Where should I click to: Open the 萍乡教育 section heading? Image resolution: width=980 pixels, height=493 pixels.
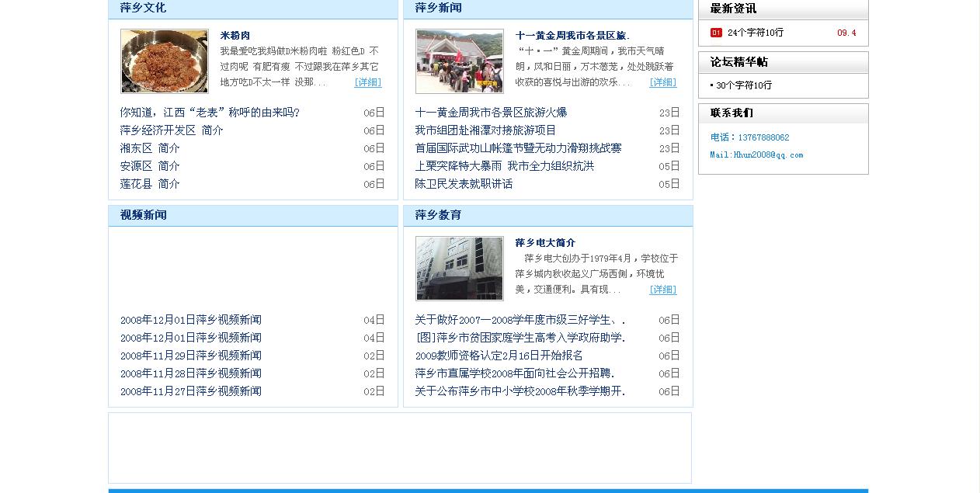(438, 215)
